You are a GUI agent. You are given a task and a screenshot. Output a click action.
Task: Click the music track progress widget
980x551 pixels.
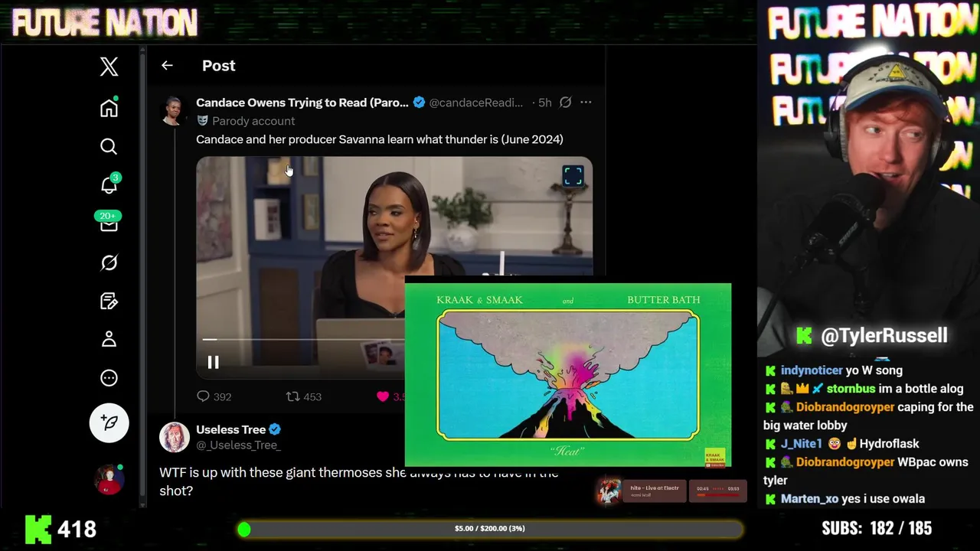point(718,491)
